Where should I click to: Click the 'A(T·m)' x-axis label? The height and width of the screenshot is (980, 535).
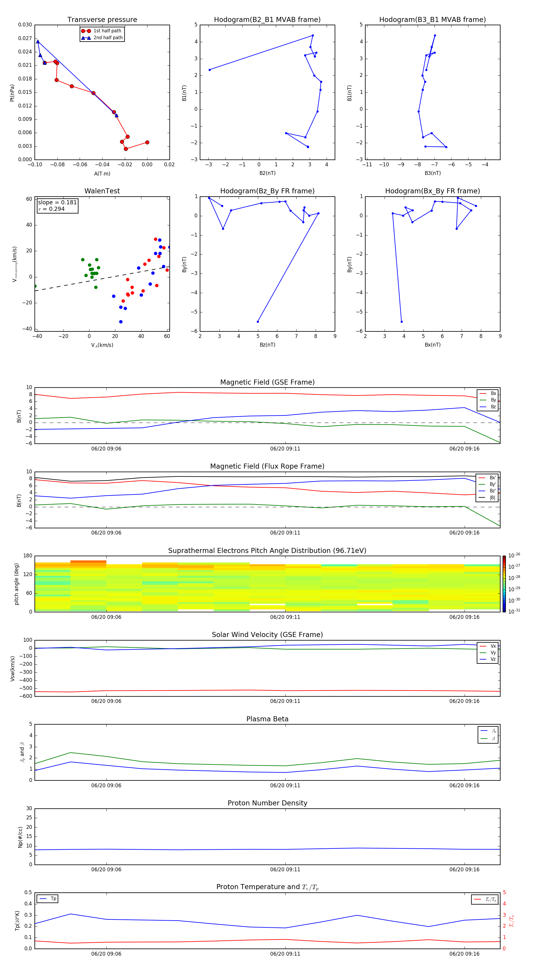[102, 173]
